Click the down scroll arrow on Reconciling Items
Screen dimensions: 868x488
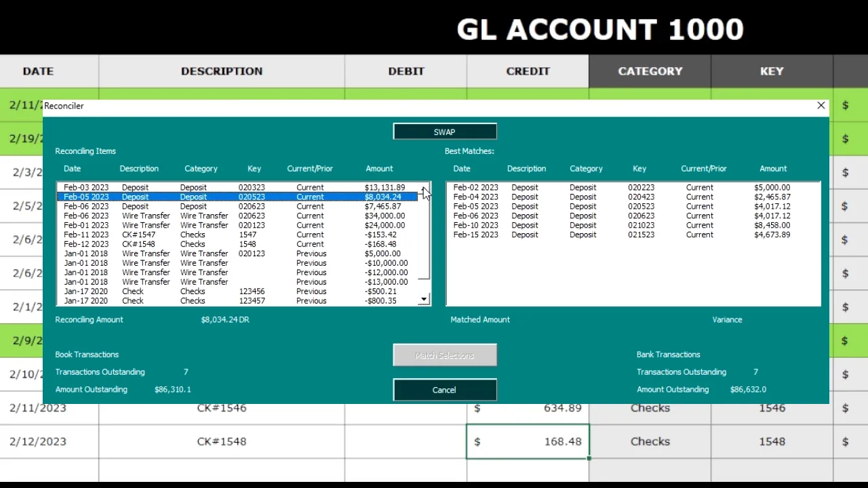(423, 299)
